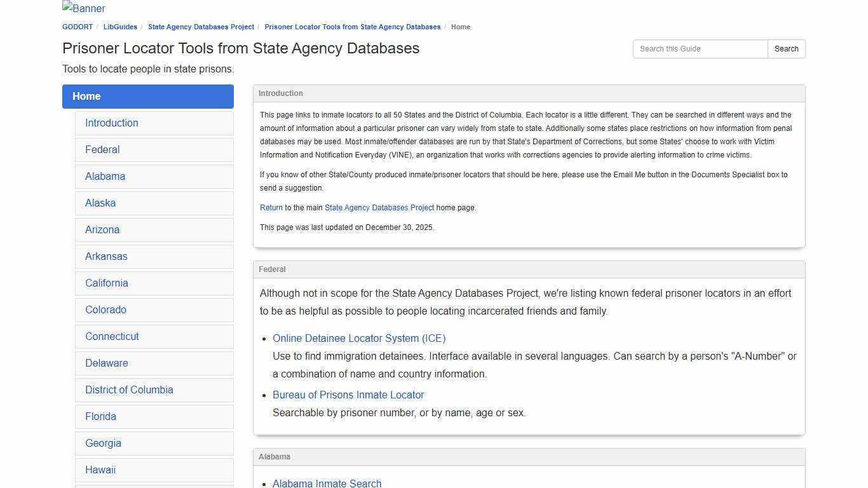Select California in the sidebar
868x488 pixels.
107,283
